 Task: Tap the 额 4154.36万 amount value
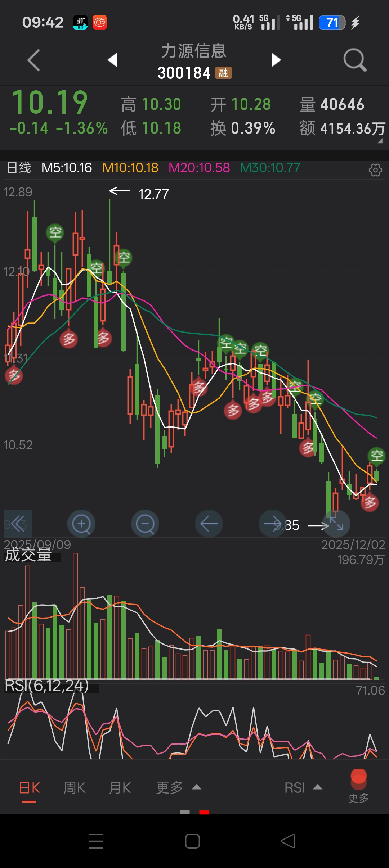click(x=343, y=128)
